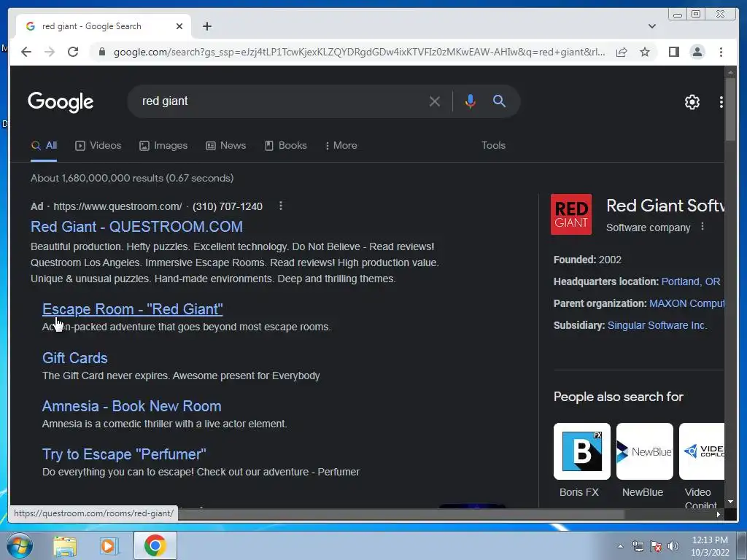Reload the page with the refresh icon

point(73,52)
